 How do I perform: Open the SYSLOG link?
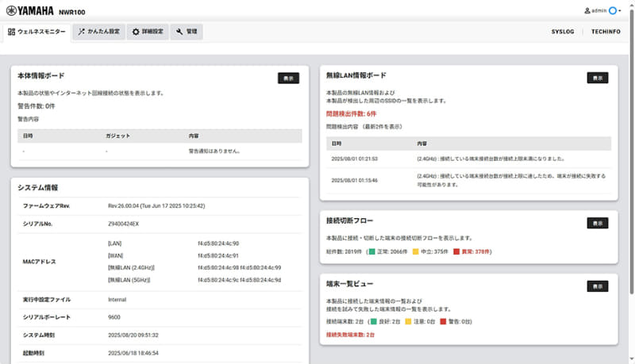[563, 32]
